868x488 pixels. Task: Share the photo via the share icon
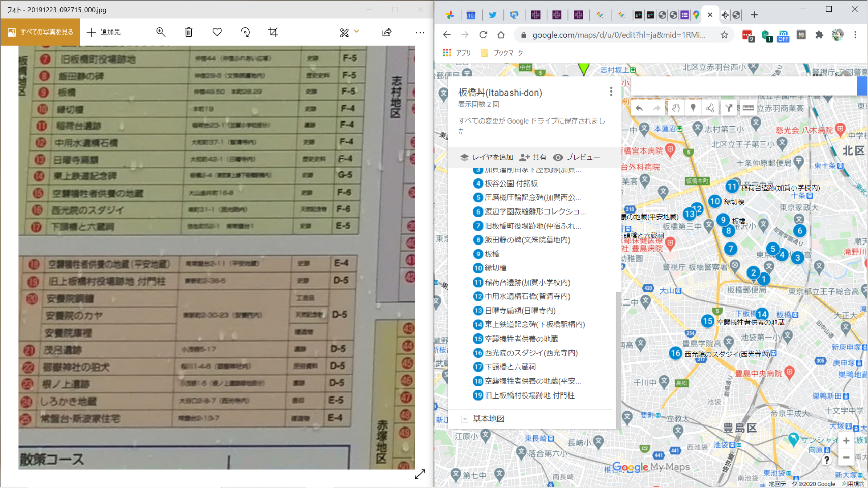point(387,32)
